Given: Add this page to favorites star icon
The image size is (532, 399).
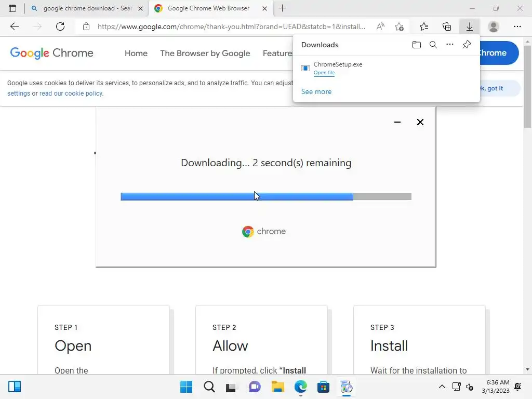Looking at the screenshot, I should pos(400,26).
